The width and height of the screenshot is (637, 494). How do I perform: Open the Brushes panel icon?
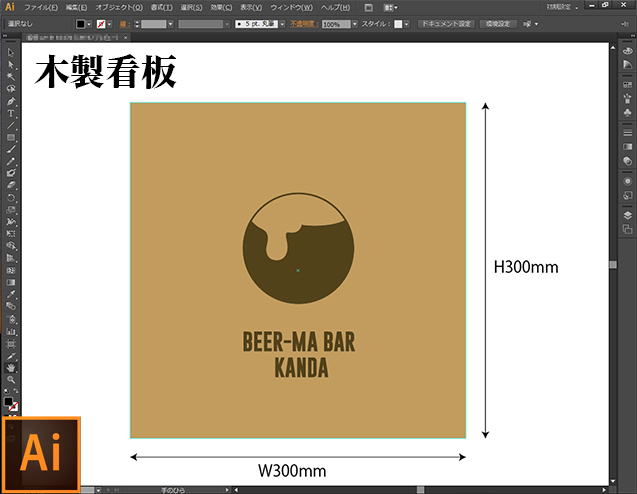(628, 98)
